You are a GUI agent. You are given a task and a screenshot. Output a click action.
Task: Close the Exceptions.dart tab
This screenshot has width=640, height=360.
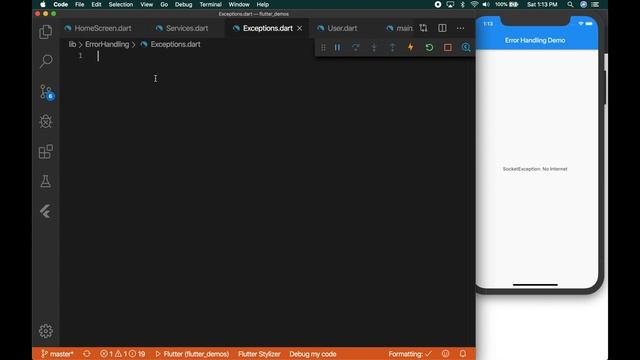300,28
